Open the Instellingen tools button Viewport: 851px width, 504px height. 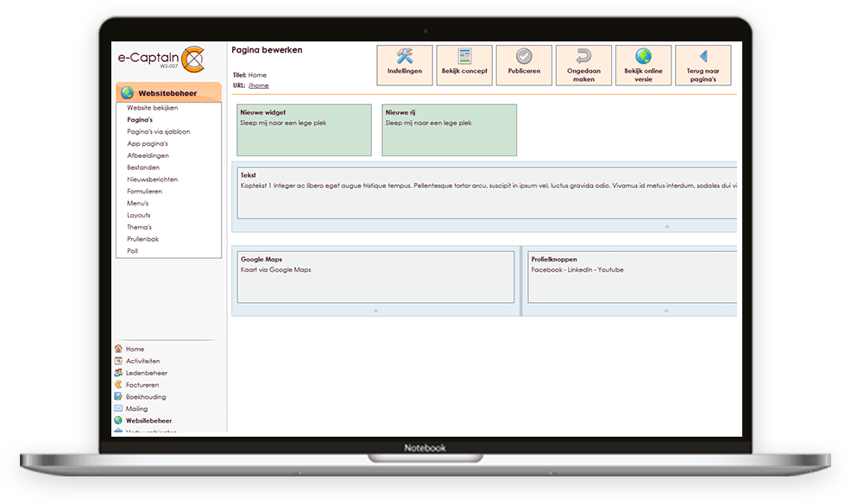(x=405, y=65)
